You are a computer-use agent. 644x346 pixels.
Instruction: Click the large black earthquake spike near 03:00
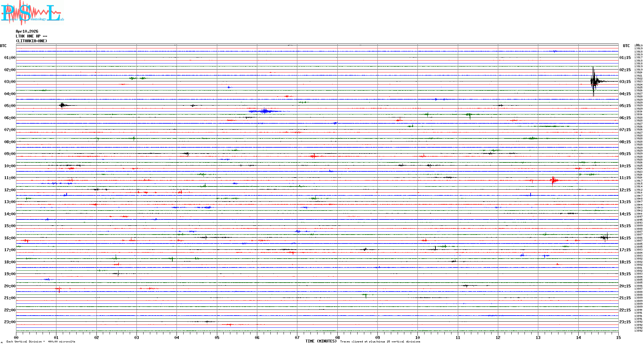[x=593, y=81]
